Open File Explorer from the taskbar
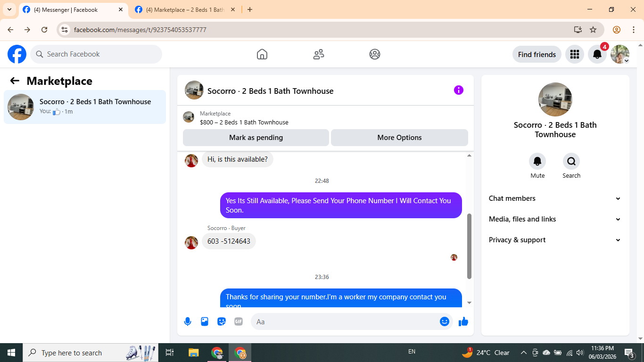The height and width of the screenshot is (362, 644). click(194, 353)
